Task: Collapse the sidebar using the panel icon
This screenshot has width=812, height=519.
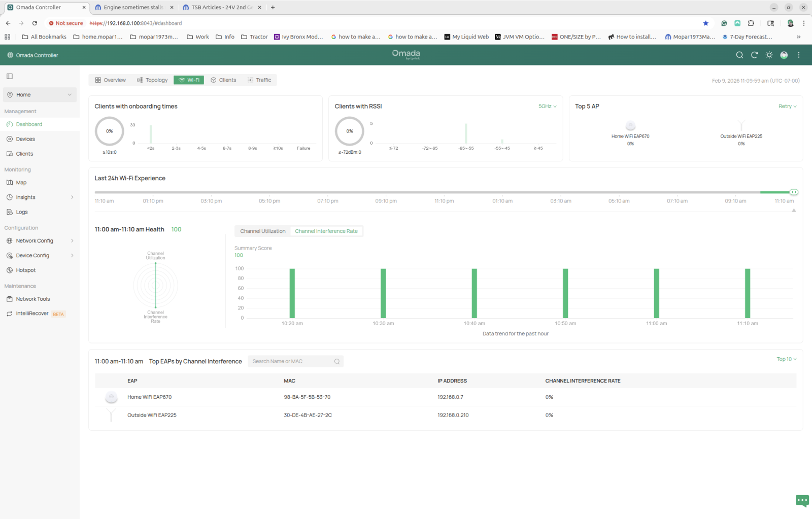Action: 10,77
